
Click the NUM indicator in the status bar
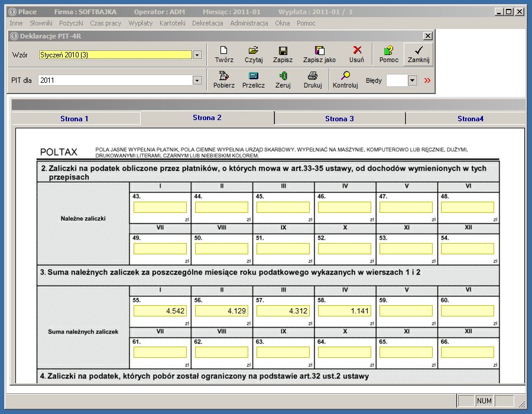[x=484, y=401]
